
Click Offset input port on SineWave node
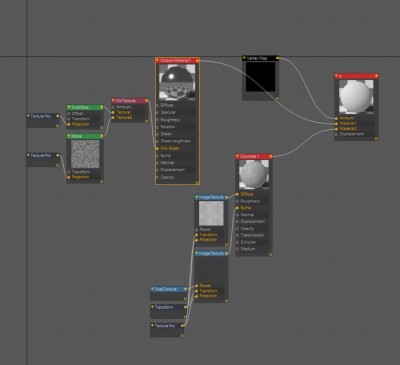tap(69, 114)
